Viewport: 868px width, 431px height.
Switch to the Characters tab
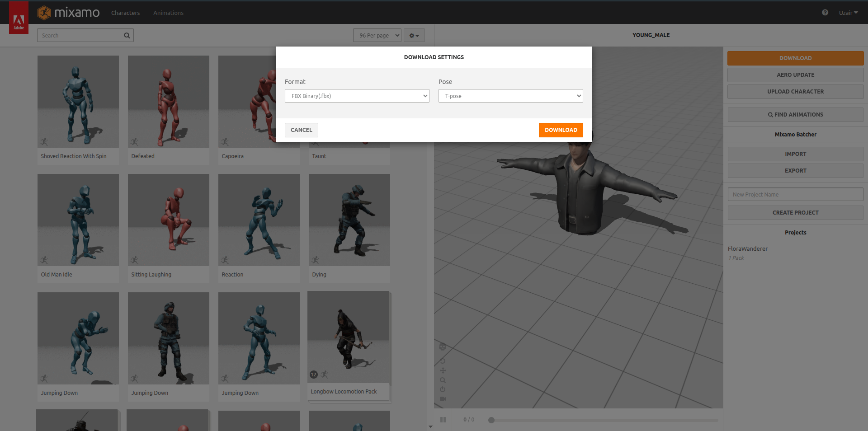[x=125, y=13]
